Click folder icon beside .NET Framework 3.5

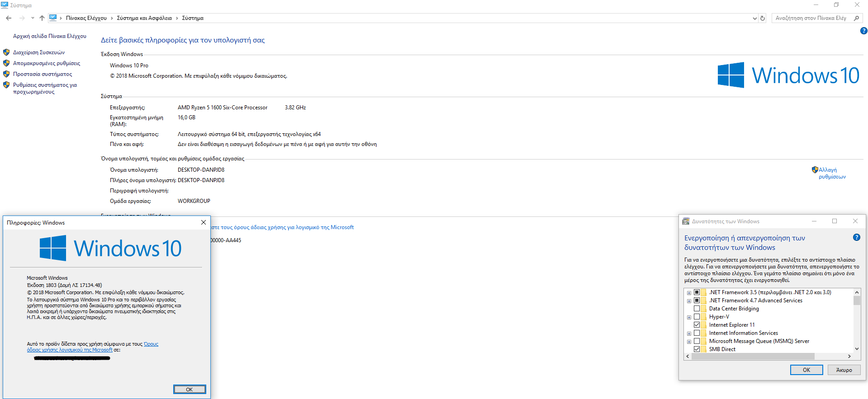(703, 292)
